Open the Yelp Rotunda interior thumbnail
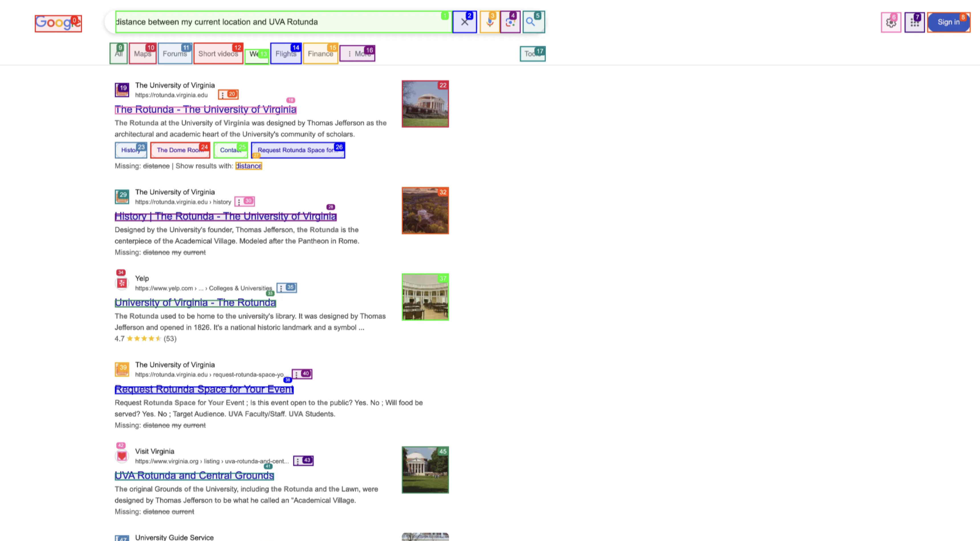This screenshot has height=541, width=980. (x=425, y=297)
